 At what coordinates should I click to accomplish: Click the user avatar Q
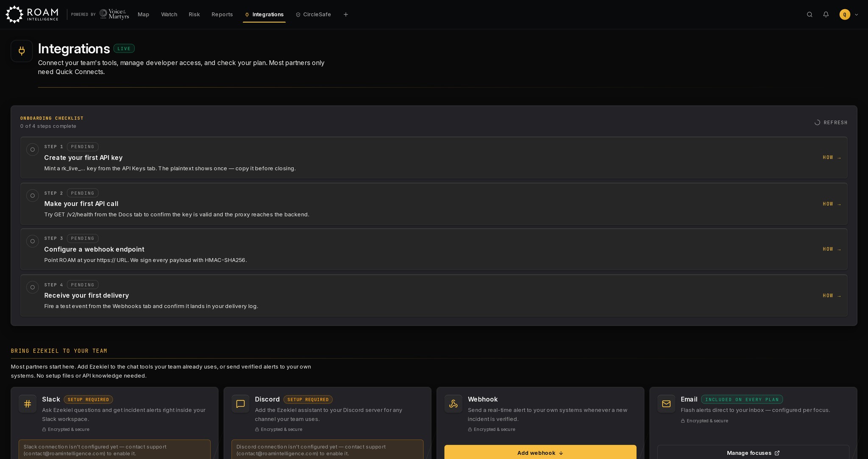(x=845, y=14)
